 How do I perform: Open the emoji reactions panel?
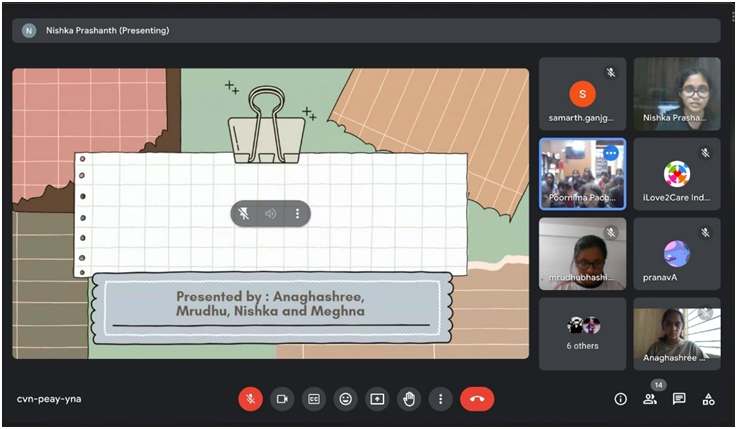tap(346, 399)
